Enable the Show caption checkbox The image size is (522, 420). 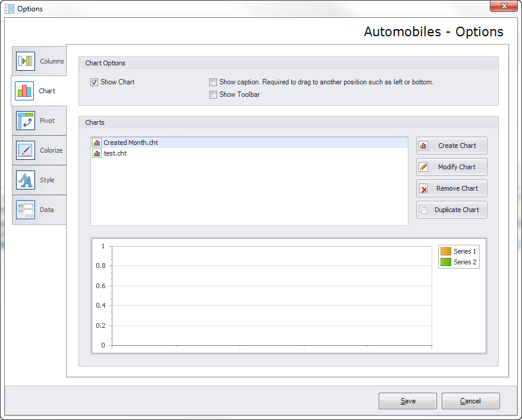click(213, 82)
